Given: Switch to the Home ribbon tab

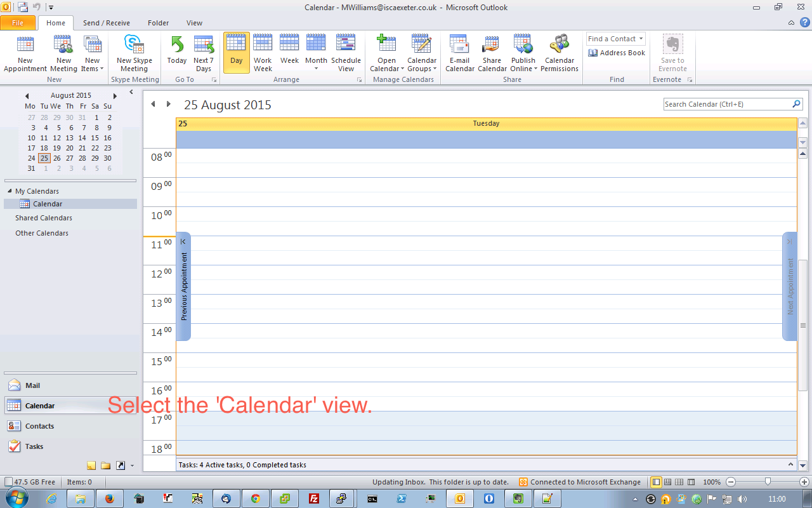Looking at the screenshot, I should 56,23.
